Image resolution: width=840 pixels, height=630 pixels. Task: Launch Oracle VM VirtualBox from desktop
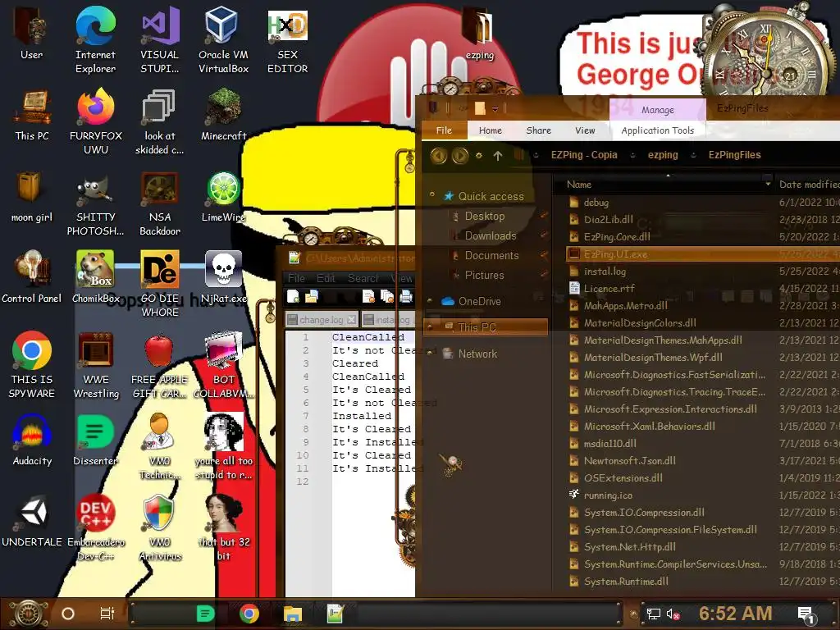pyautogui.click(x=223, y=40)
